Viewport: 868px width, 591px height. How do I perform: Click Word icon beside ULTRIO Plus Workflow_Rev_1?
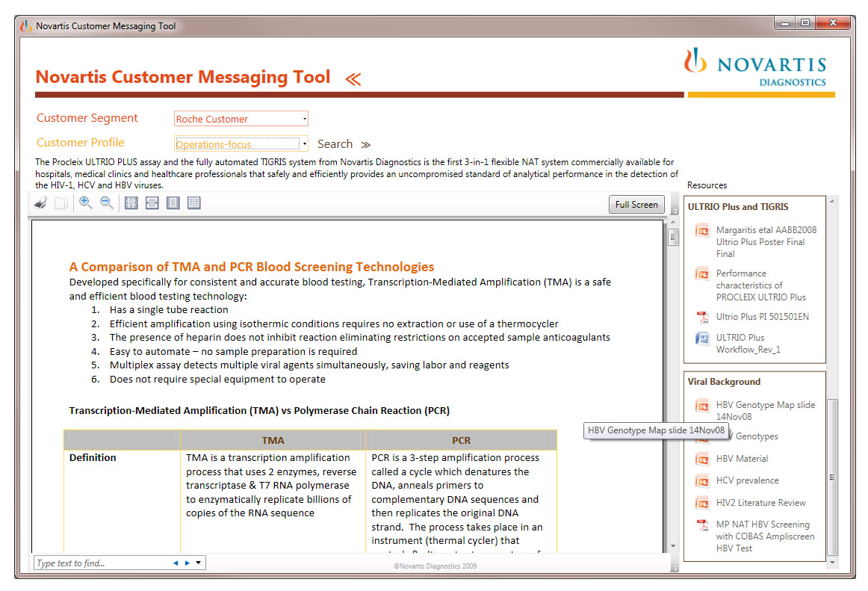[x=702, y=338]
